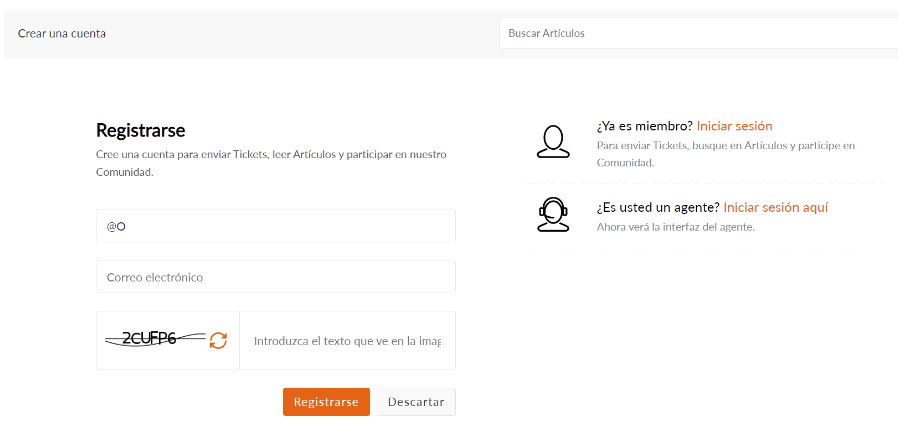Open the member Iniciar sesión link
898x430 pixels.
734,126
